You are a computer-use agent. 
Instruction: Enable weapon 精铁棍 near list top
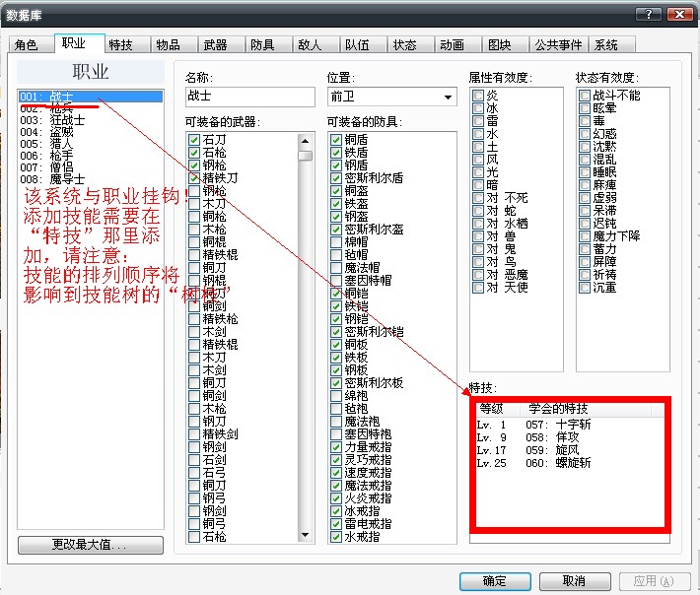194,255
